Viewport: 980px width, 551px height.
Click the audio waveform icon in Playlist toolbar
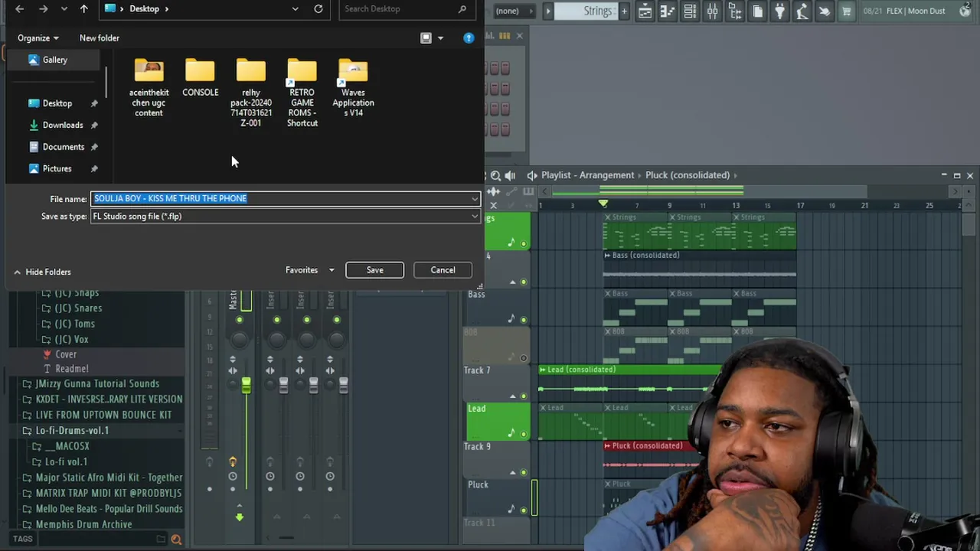coord(494,191)
